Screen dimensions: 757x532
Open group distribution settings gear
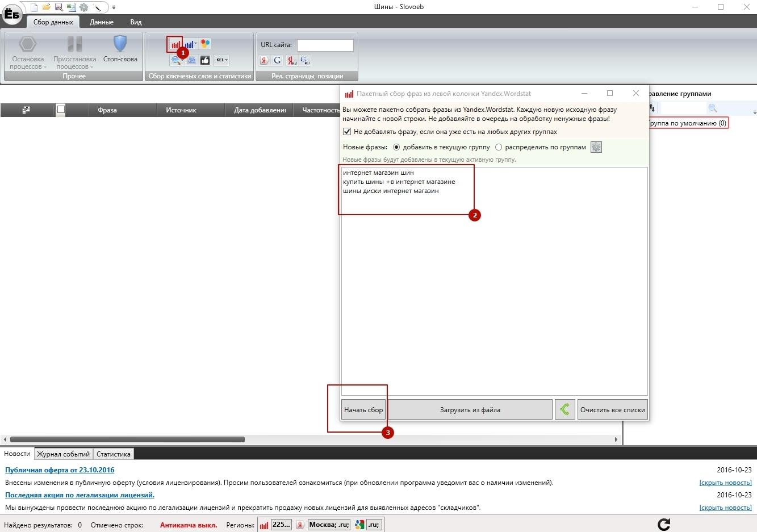(596, 147)
